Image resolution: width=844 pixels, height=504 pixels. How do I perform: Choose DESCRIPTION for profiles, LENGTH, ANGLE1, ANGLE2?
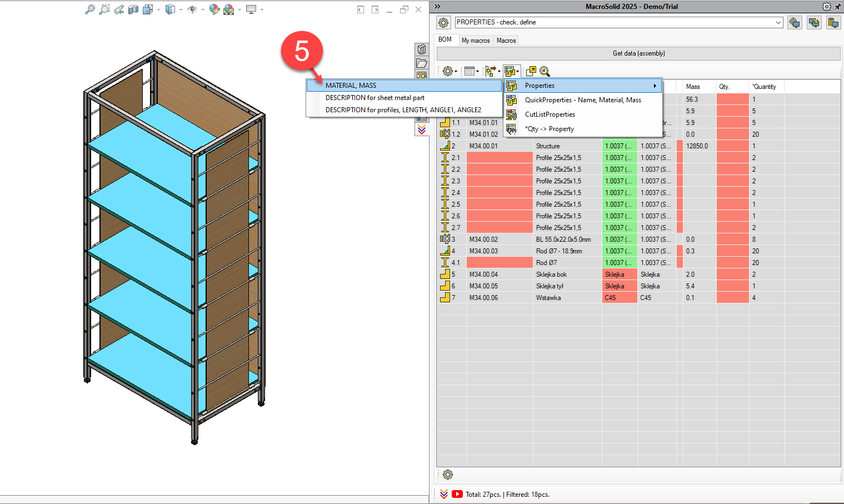(x=404, y=110)
